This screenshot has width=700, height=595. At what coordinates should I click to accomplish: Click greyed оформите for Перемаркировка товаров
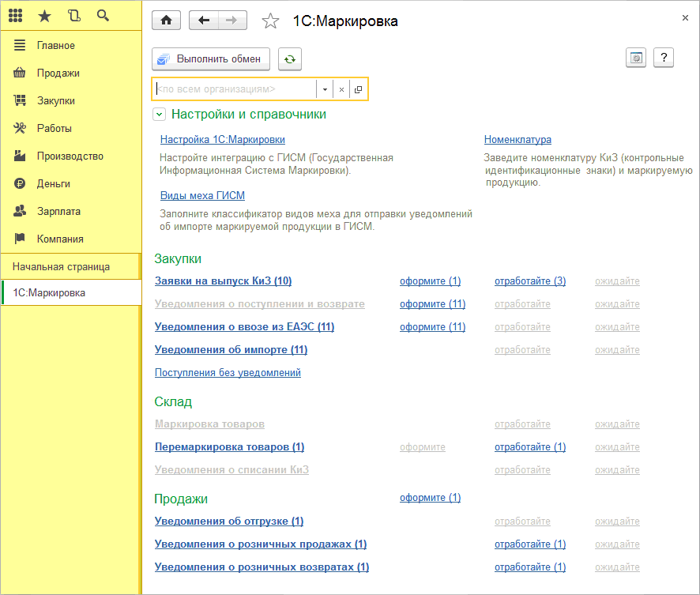pos(423,447)
